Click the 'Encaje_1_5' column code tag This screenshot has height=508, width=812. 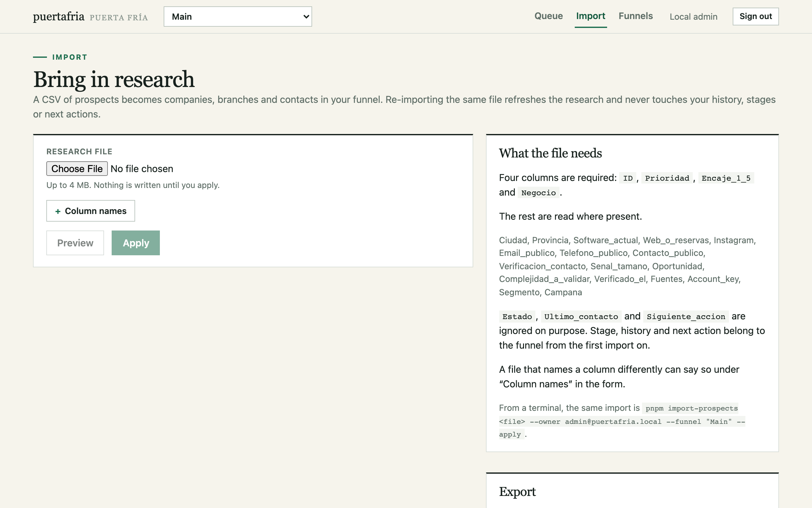pyautogui.click(x=726, y=178)
